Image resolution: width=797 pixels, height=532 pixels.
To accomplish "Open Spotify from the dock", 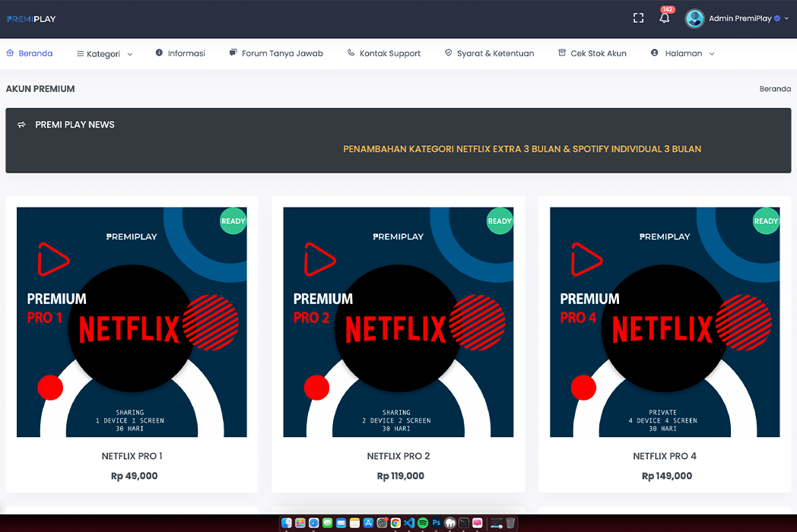I will (423, 523).
